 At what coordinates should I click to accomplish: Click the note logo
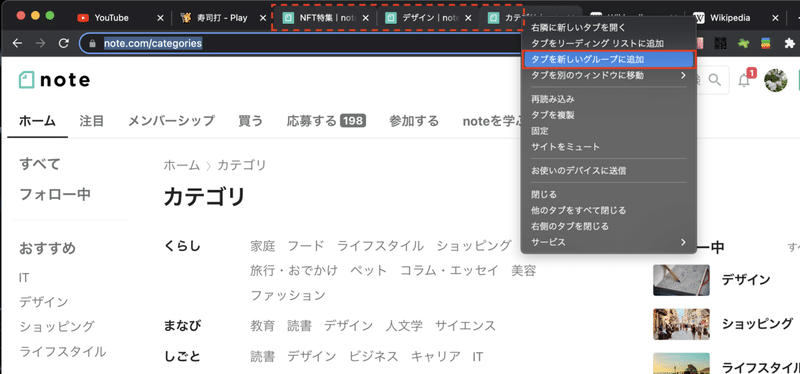coord(54,80)
